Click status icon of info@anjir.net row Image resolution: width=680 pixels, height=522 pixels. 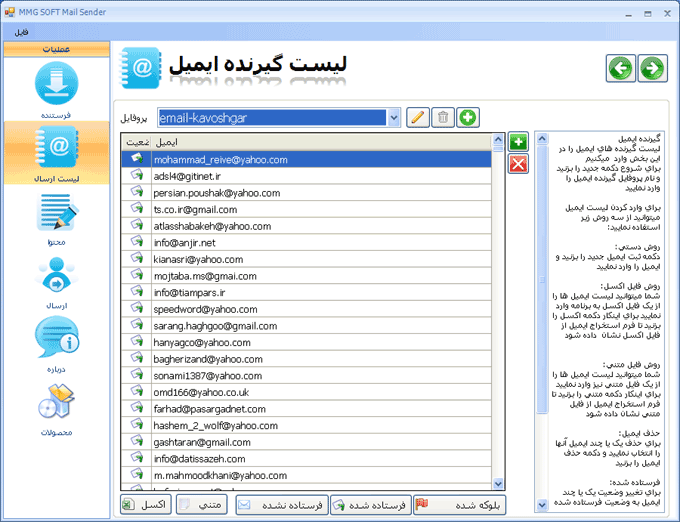point(137,241)
